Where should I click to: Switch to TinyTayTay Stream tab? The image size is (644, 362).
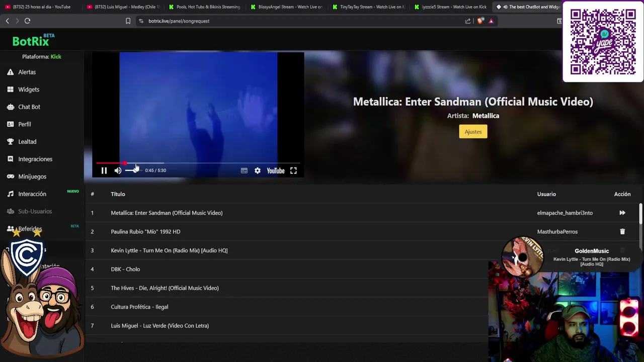[368, 7]
